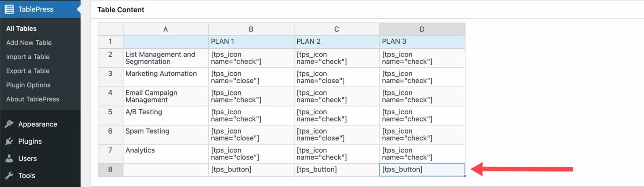Go to Import a Table

click(x=28, y=57)
